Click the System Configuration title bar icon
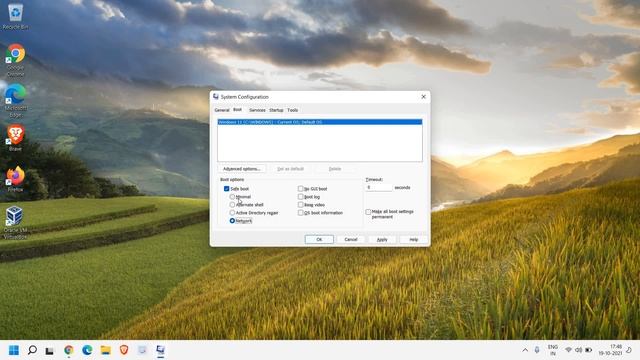 coord(216,97)
